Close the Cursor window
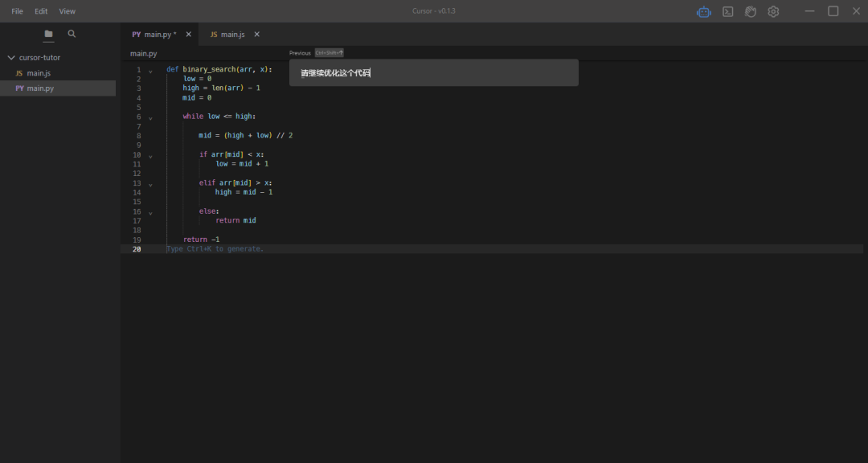 (x=856, y=11)
